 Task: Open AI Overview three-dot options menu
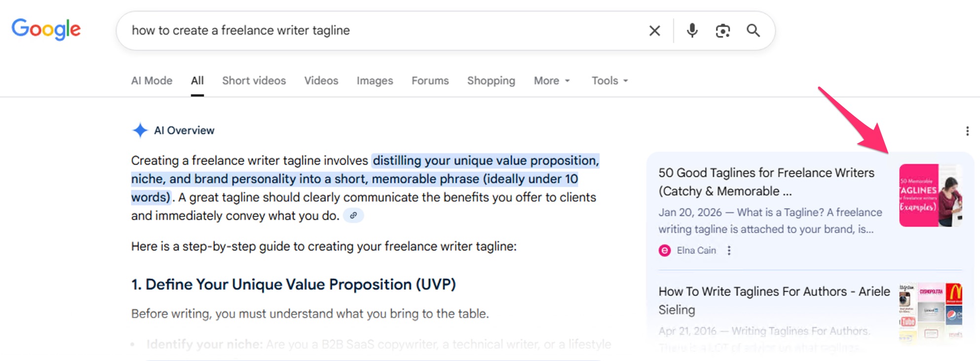click(x=967, y=131)
